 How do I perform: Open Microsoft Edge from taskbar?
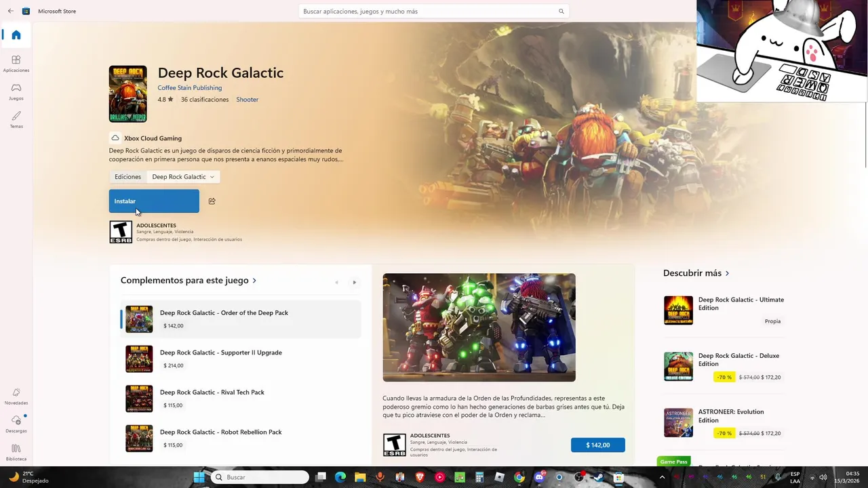pyautogui.click(x=340, y=477)
